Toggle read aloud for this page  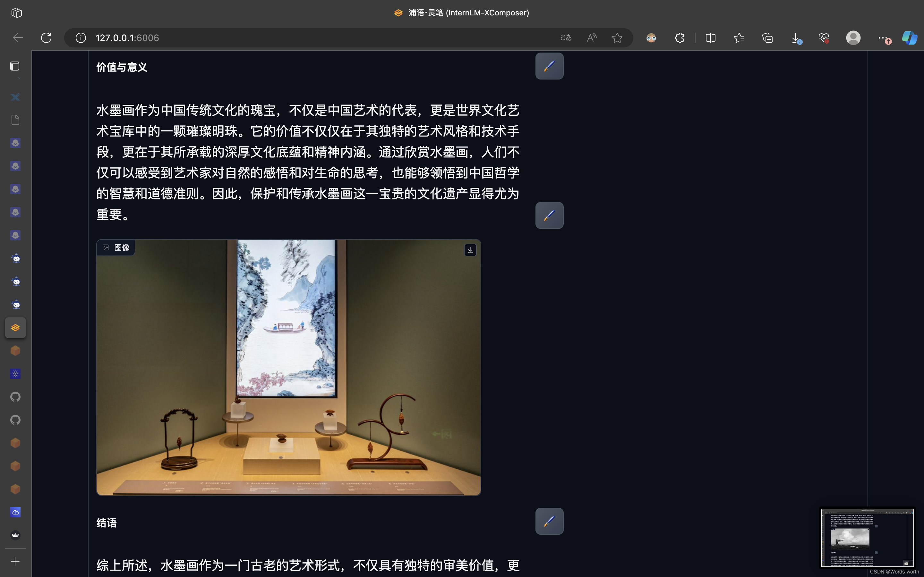pos(591,38)
